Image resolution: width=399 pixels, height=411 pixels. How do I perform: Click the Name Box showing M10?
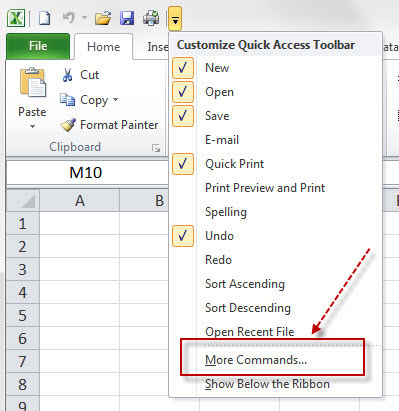(87, 173)
